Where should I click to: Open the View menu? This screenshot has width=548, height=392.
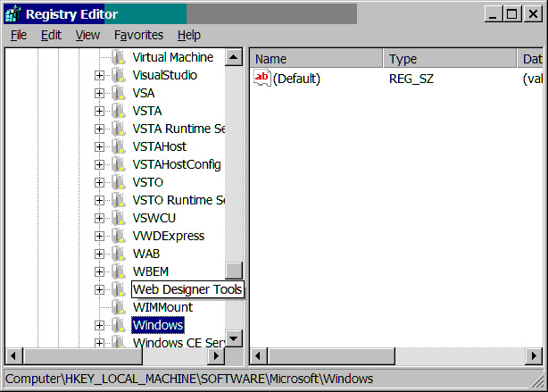87,35
